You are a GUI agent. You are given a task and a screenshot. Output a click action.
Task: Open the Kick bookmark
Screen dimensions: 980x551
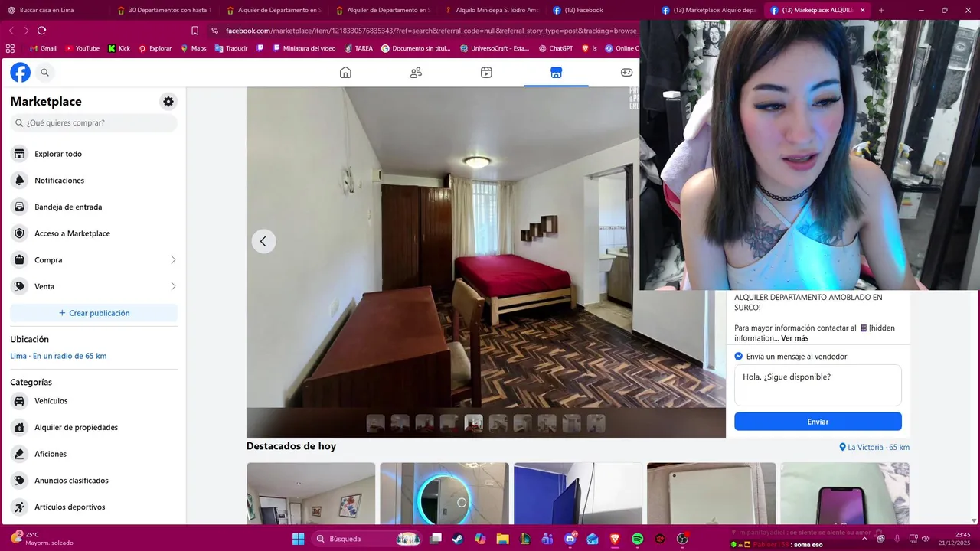119,48
